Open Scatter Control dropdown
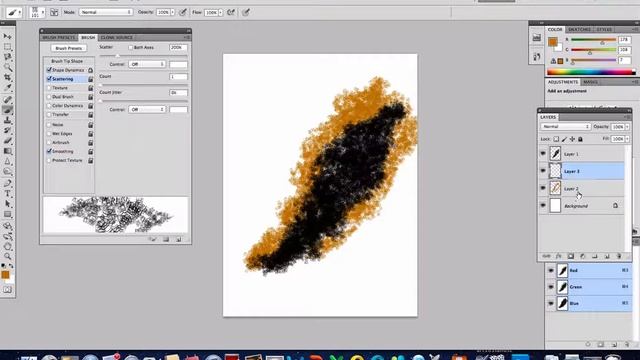 (x=147, y=64)
